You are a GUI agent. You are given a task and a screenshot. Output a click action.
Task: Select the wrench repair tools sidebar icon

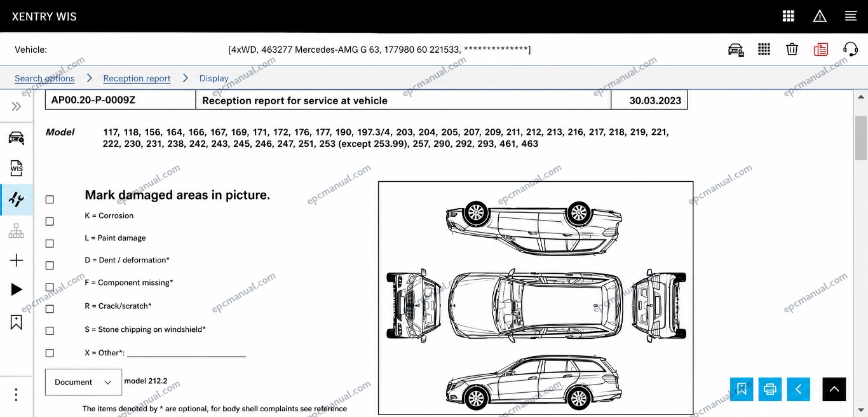coord(17,200)
